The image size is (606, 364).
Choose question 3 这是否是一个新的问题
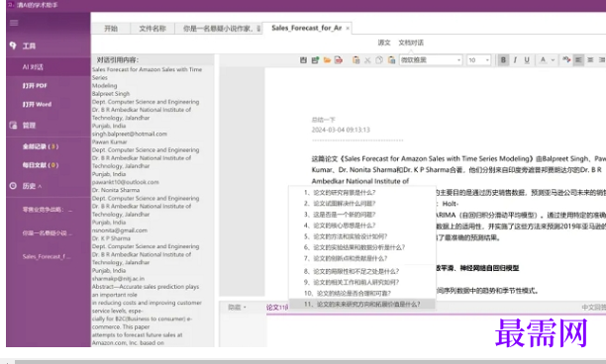coord(362,215)
